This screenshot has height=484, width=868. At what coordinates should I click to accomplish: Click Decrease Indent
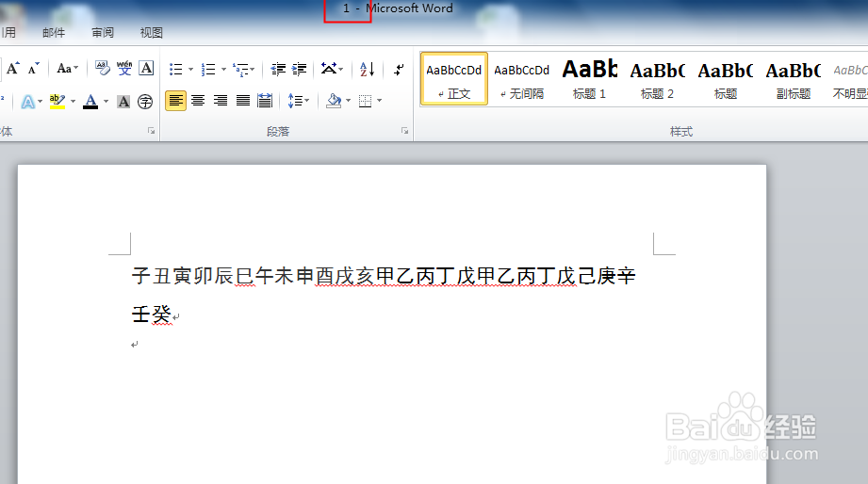click(278, 69)
